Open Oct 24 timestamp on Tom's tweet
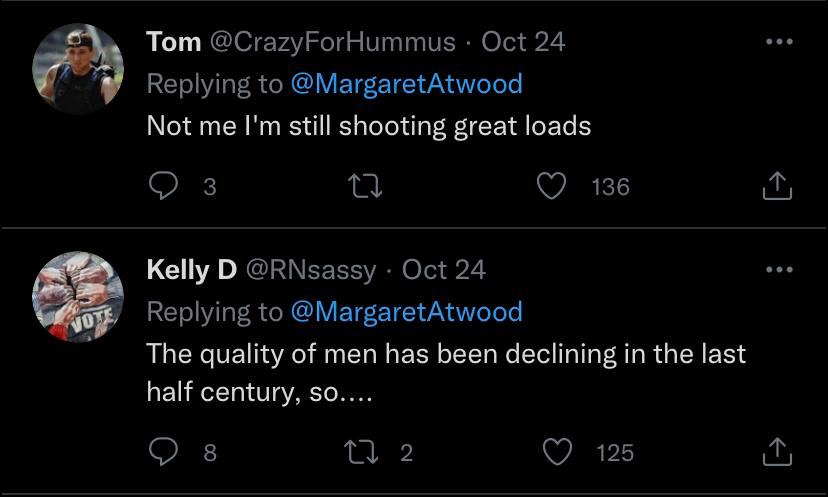The image size is (828, 497). tap(523, 42)
